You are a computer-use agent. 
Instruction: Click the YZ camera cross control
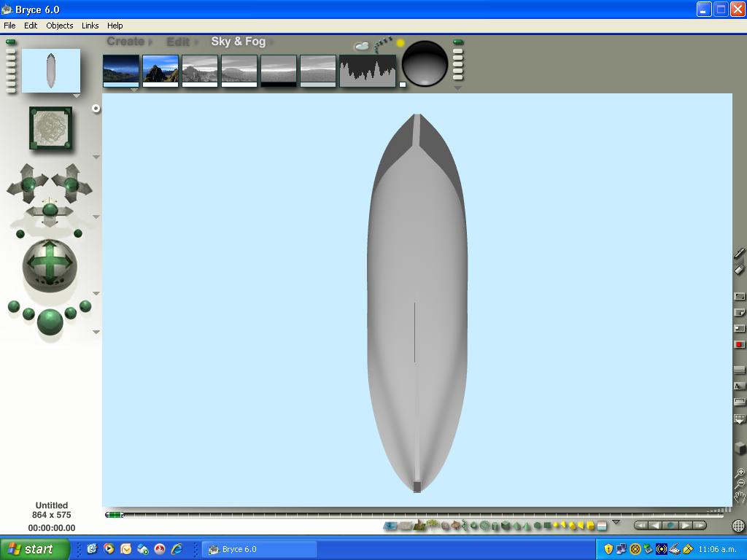point(50,214)
